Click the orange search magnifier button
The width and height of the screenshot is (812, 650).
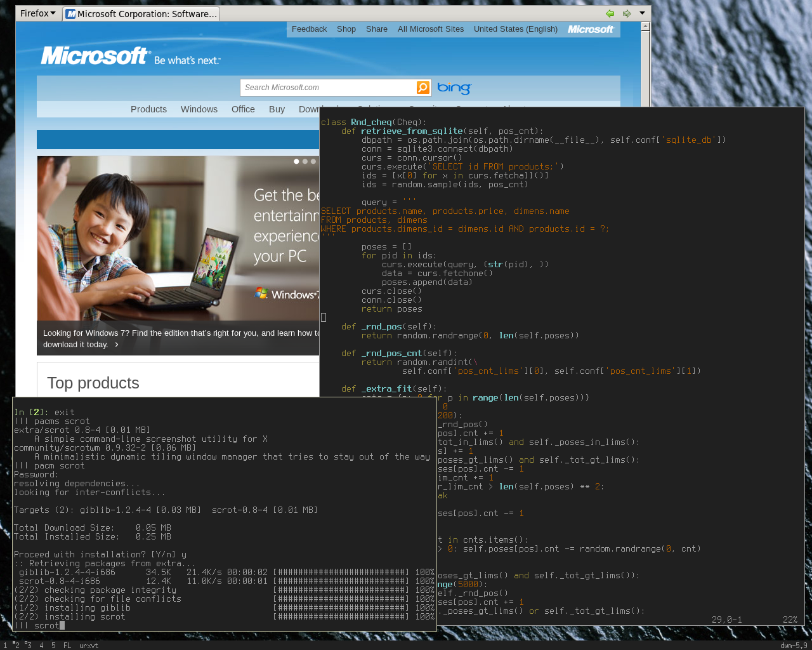(x=423, y=88)
